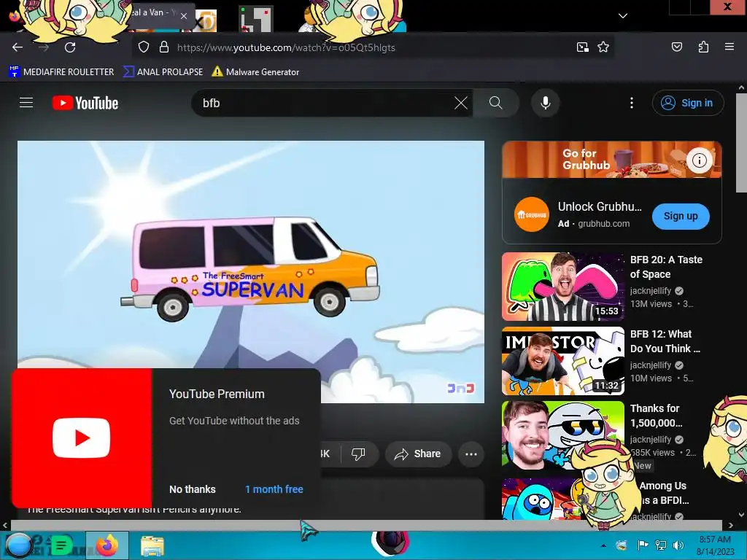This screenshot has height=560, width=747.
Task: Run the search with the magnifier button
Action: pyautogui.click(x=496, y=103)
